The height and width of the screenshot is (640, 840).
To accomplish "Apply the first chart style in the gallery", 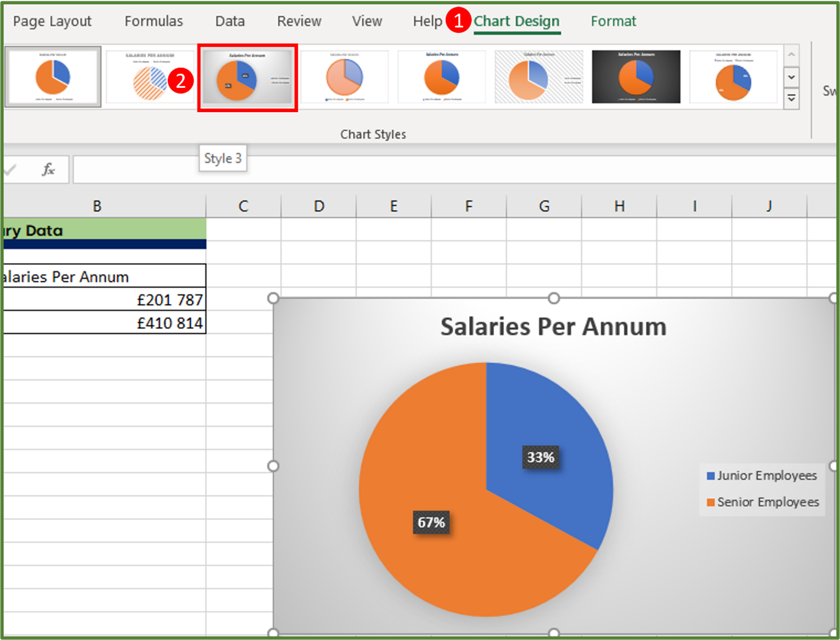I will [53, 77].
